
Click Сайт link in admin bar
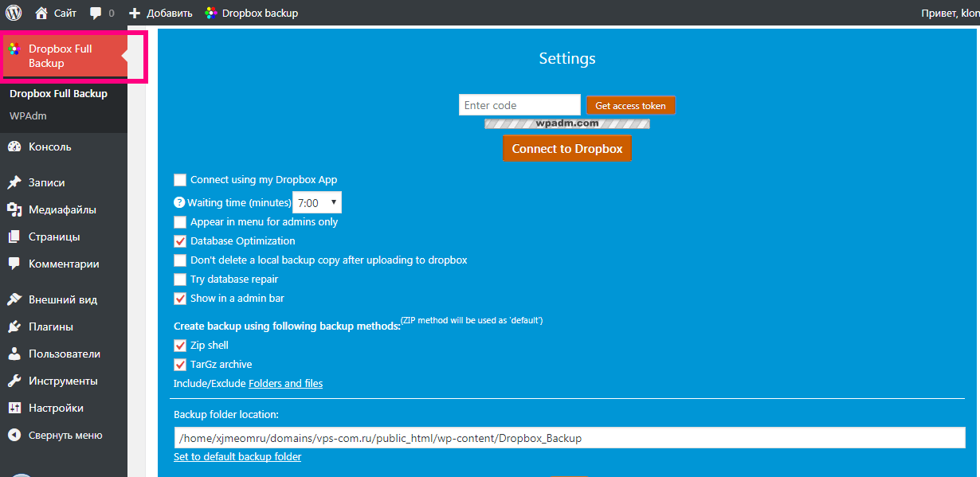tap(65, 14)
